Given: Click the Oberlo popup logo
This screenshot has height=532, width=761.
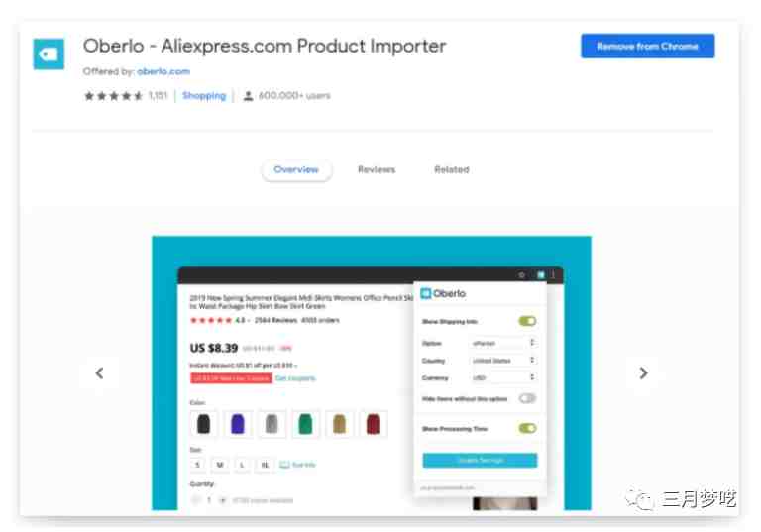Looking at the screenshot, I should pyautogui.click(x=443, y=293).
